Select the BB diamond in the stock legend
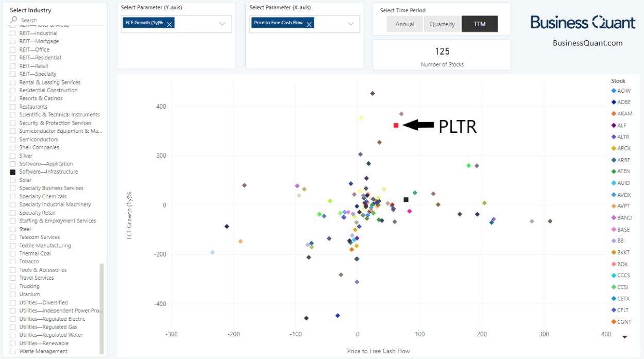The width and height of the screenshot is (644, 359). pyautogui.click(x=614, y=241)
